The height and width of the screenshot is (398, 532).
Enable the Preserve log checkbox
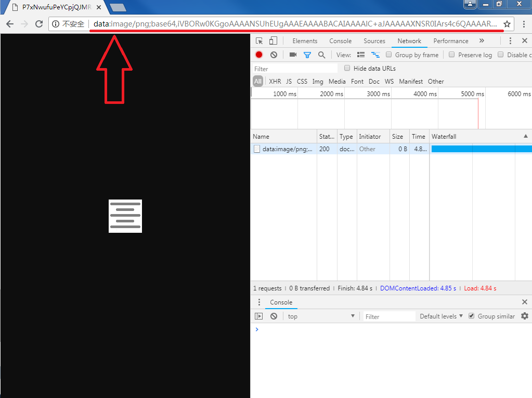point(452,55)
